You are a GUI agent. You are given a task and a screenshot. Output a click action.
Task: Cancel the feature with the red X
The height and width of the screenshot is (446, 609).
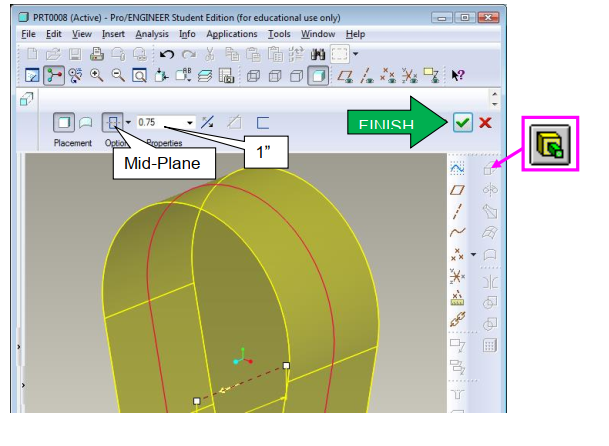tap(485, 122)
